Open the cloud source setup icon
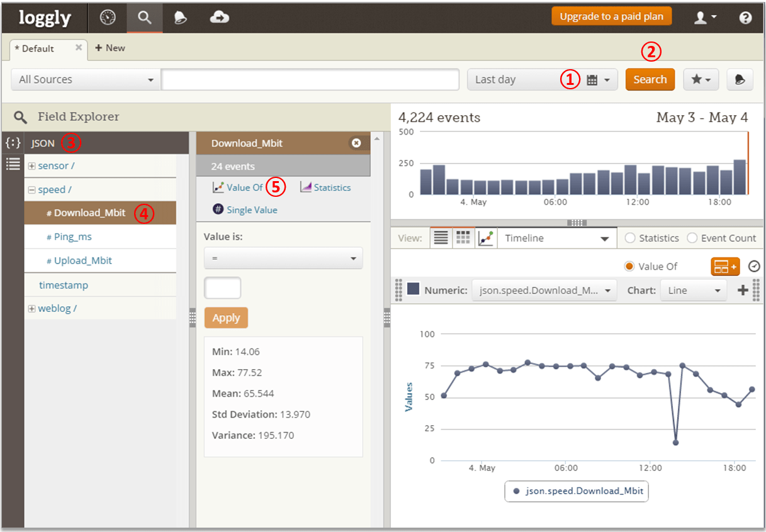Viewport: 766px width, 532px height. pyautogui.click(x=219, y=18)
